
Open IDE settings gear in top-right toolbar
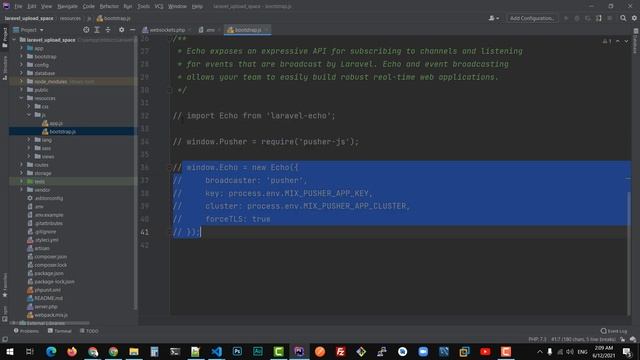(x=634, y=18)
